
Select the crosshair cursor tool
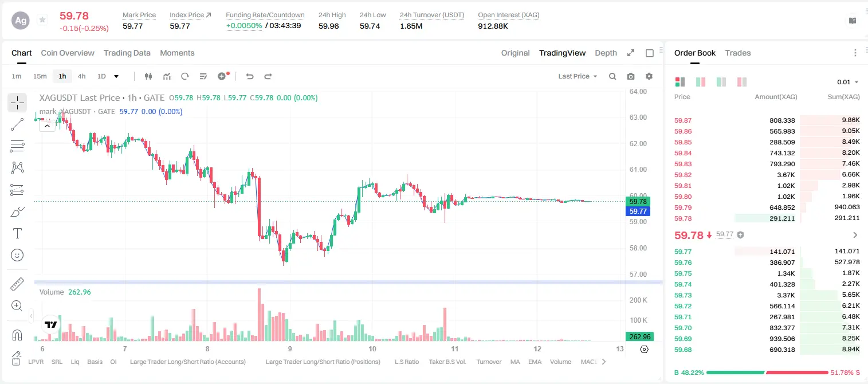click(x=17, y=103)
